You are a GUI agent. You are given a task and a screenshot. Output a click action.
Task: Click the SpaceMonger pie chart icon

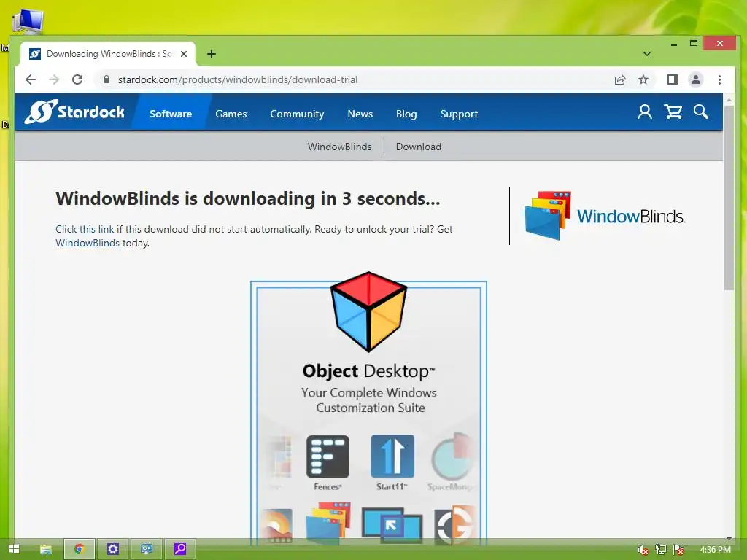tap(452, 456)
